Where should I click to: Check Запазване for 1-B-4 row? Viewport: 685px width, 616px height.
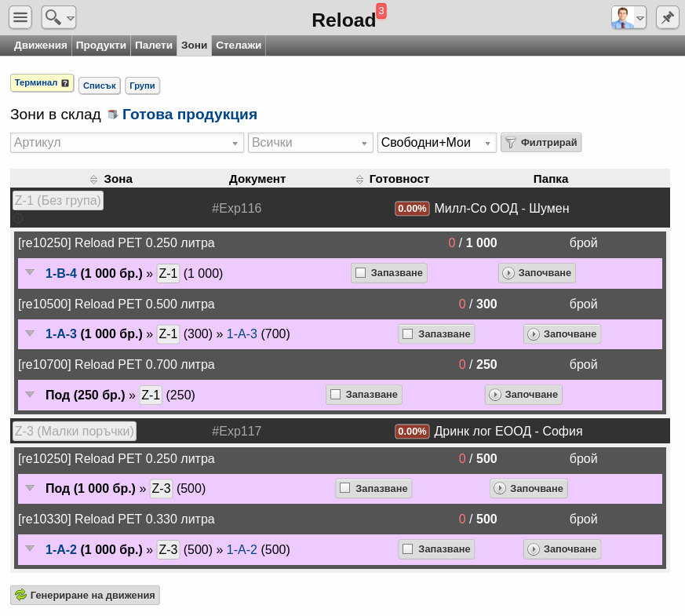[x=360, y=272]
